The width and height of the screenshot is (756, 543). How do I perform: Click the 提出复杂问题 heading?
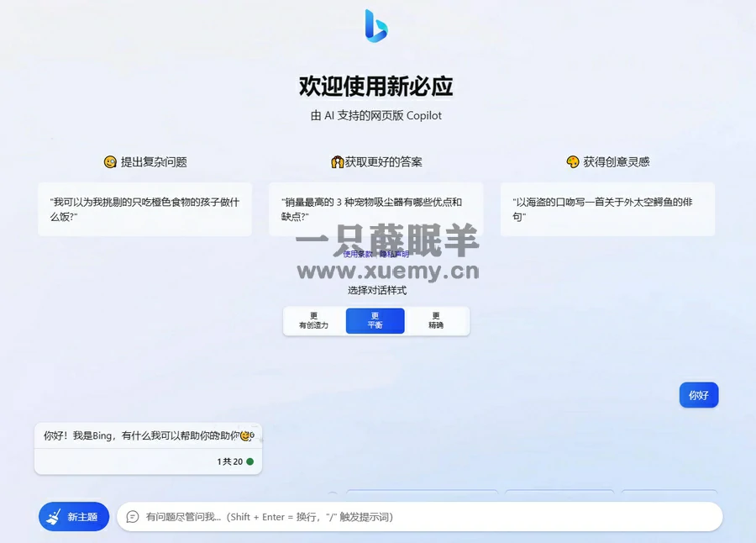(154, 161)
